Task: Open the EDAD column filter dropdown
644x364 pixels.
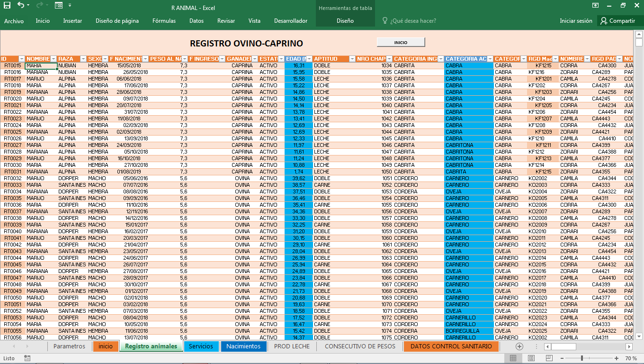Action: pos(309,59)
